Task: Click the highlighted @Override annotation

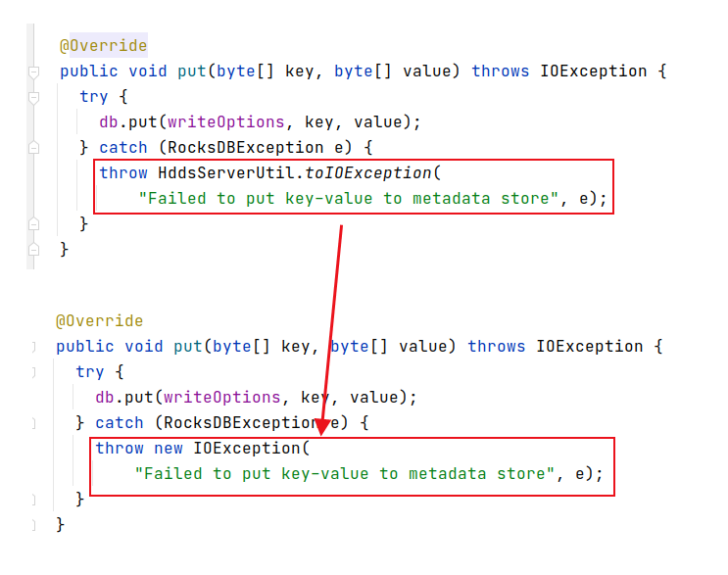Action: pyautogui.click(x=104, y=45)
